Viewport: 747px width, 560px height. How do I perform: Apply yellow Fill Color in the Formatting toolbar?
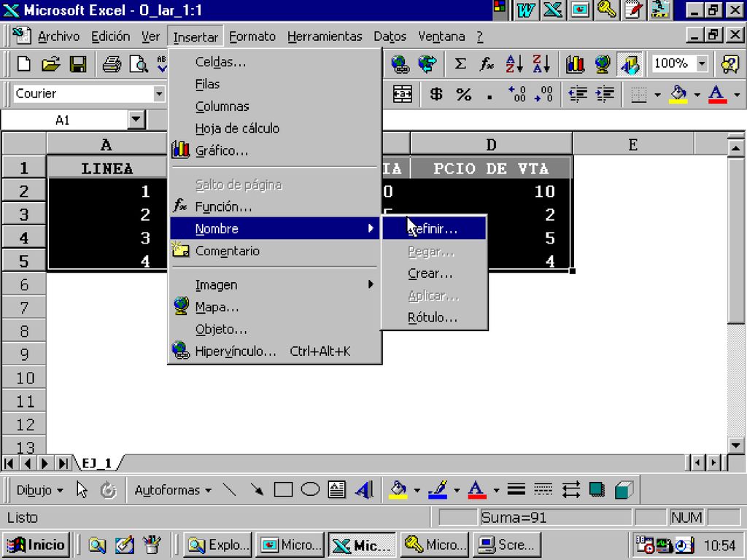[x=678, y=94]
